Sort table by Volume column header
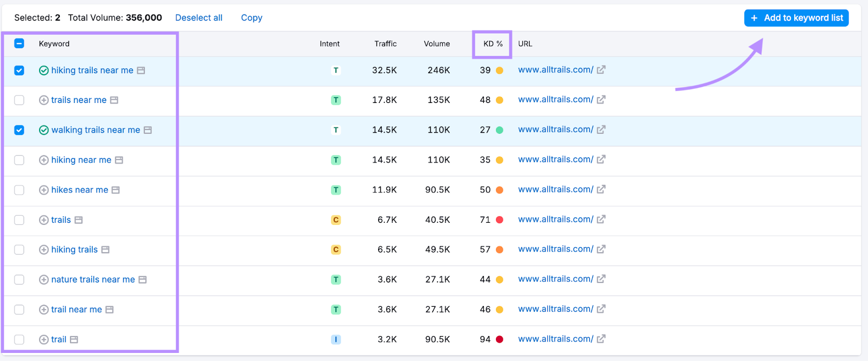The height and width of the screenshot is (361, 868). click(x=437, y=44)
